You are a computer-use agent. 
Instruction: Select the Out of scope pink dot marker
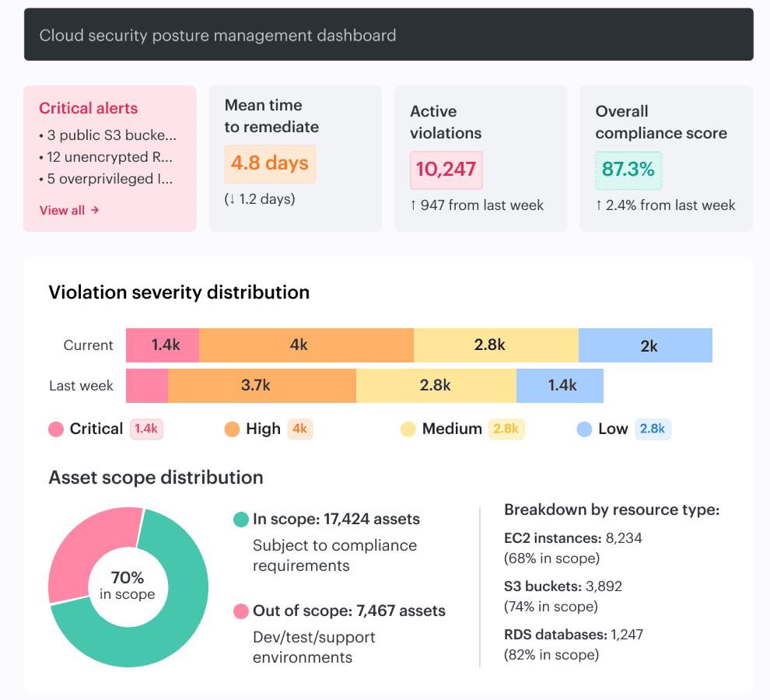pos(240,611)
